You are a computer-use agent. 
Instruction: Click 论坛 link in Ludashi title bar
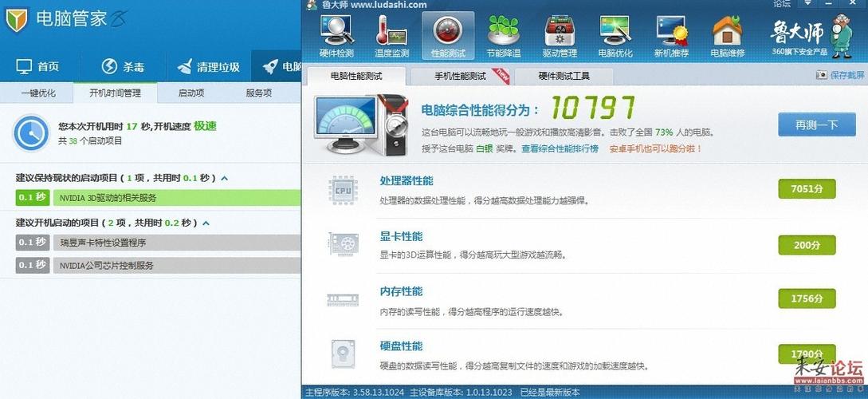click(781, 4)
